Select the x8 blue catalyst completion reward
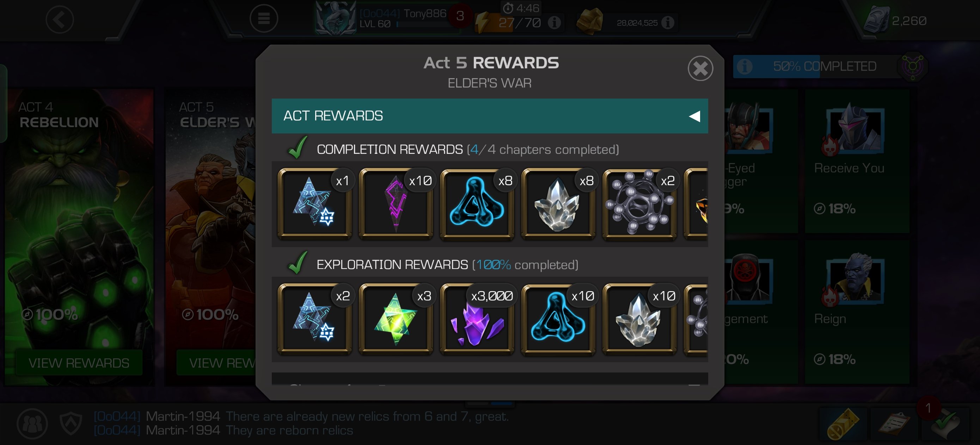Image resolution: width=980 pixels, height=445 pixels. click(477, 204)
